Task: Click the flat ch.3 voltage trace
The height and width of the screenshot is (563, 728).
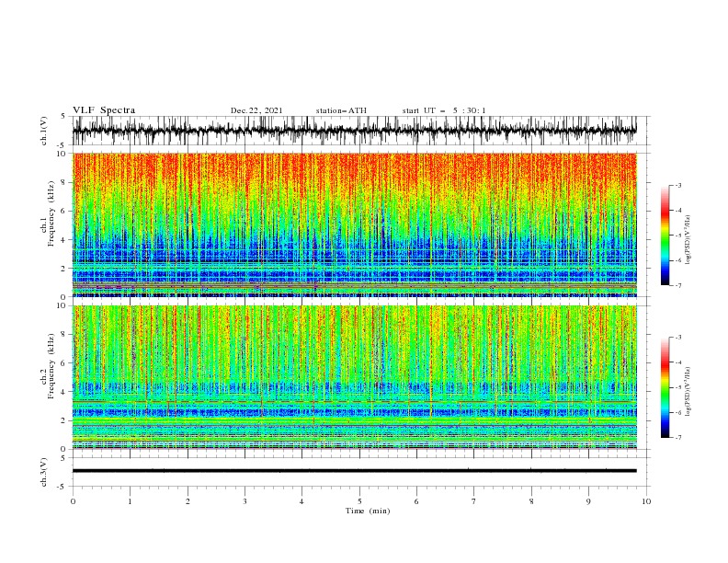Action: [x=355, y=471]
